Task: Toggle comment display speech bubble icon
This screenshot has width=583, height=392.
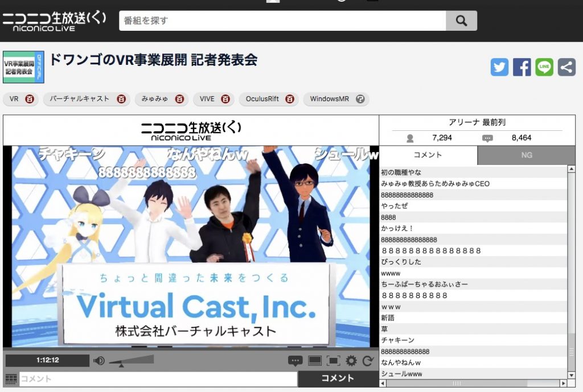Action: click(x=295, y=360)
